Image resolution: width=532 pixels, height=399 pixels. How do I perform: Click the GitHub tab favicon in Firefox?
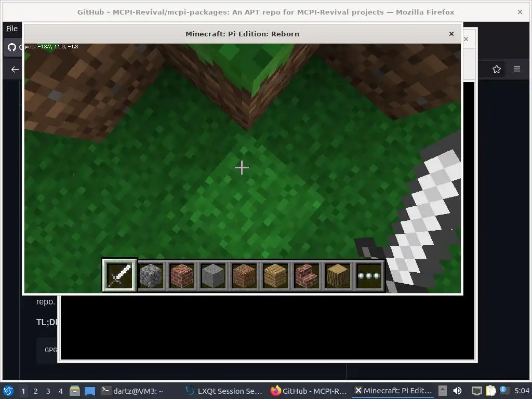(12, 47)
